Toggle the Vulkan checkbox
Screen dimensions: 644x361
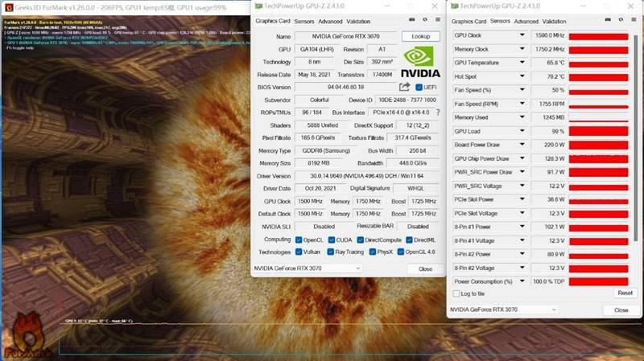pyautogui.click(x=299, y=252)
